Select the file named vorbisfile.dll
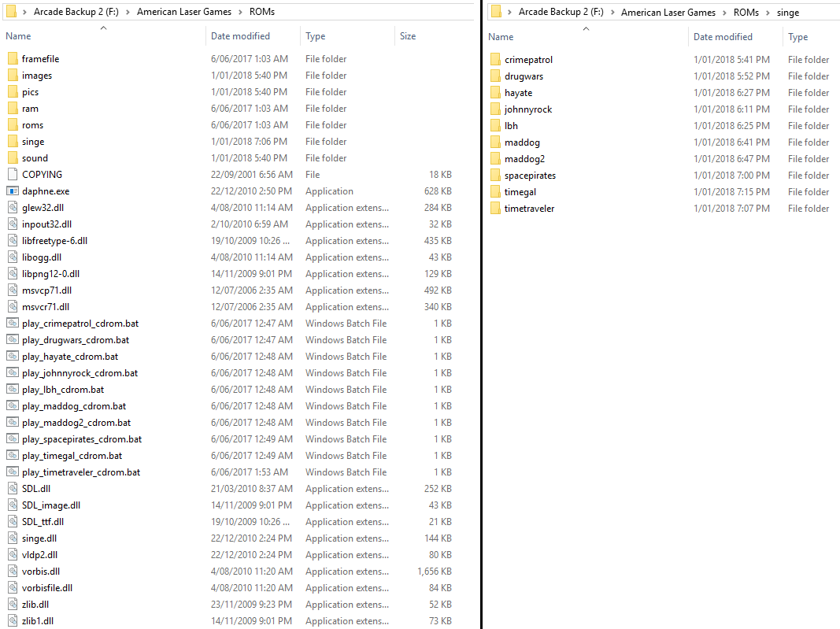This screenshot has width=840, height=629. point(47,588)
